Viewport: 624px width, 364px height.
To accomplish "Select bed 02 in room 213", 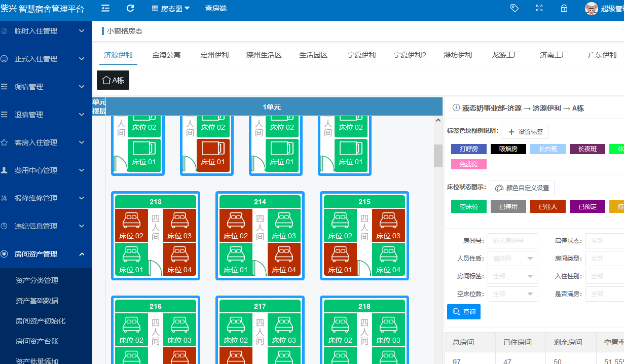I will [131, 225].
